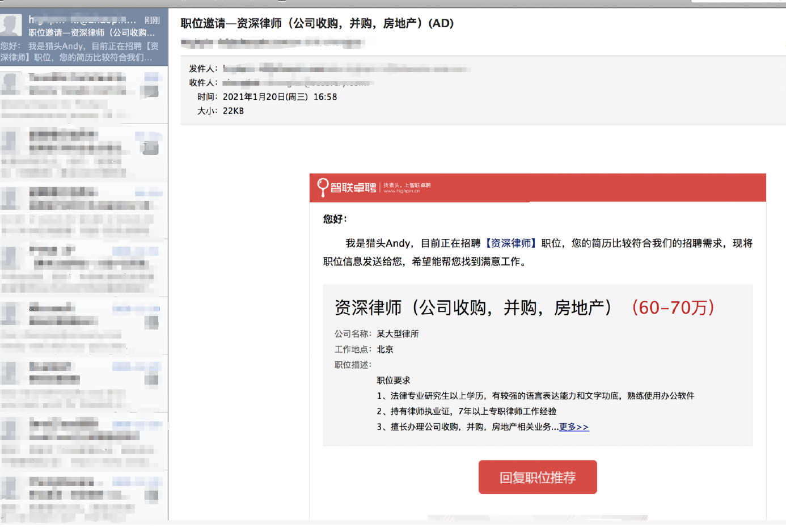The width and height of the screenshot is (786, 532).
Task: Click the small icon right of third email
Action: (151, 149)
